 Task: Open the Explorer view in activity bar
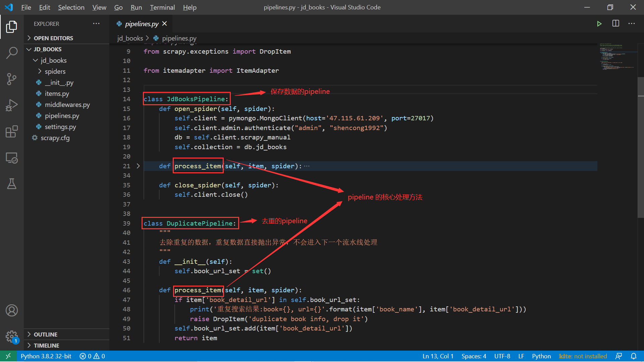click(12, 27)
